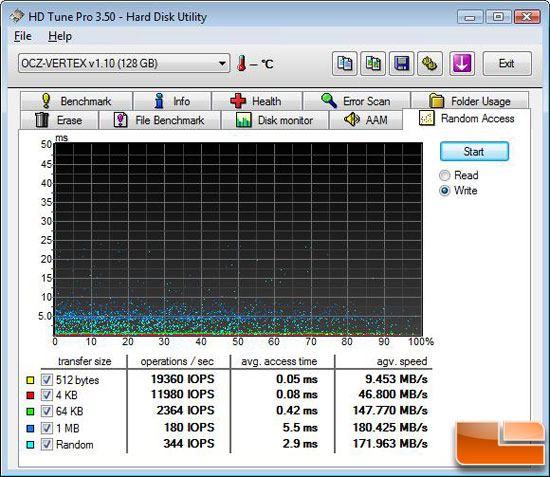Toggle the Random transfer size checkbox
The height and width of the screenshot is (477, 550).
click(47, 444)
